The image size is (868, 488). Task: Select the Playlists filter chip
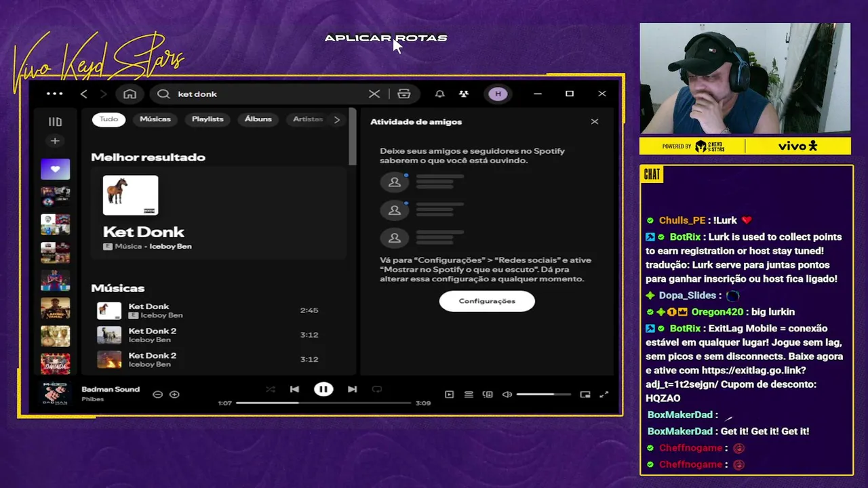tap(208, 119)
